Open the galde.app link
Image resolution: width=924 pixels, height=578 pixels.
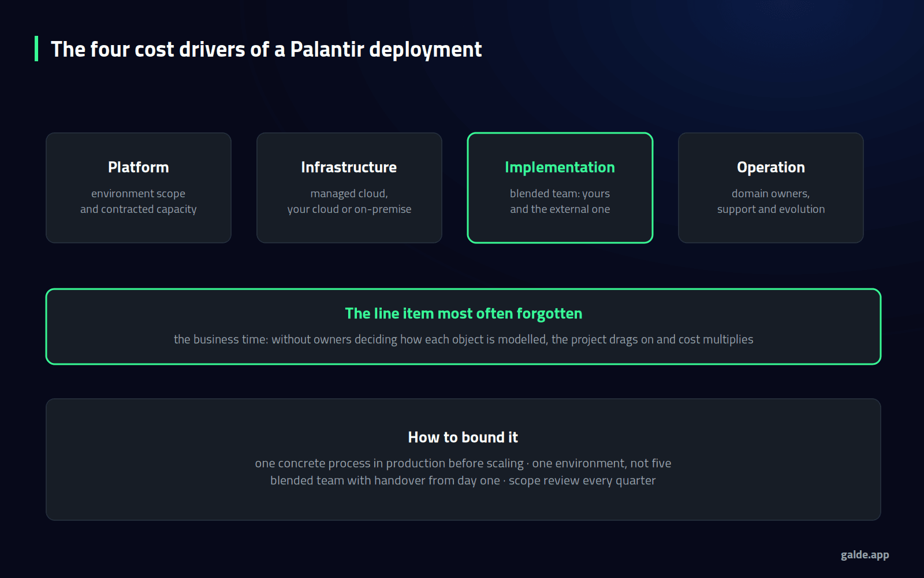tap(865, 555)
